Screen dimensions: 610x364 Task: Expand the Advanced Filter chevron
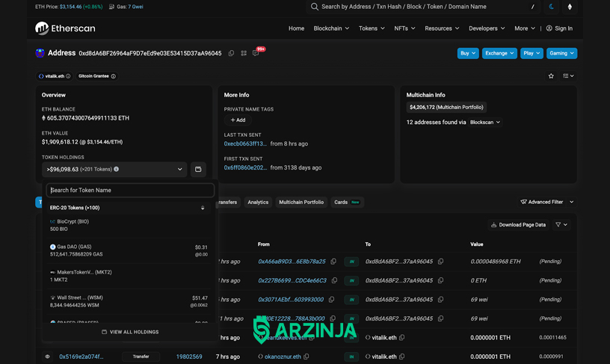click(x=571, y=202)
